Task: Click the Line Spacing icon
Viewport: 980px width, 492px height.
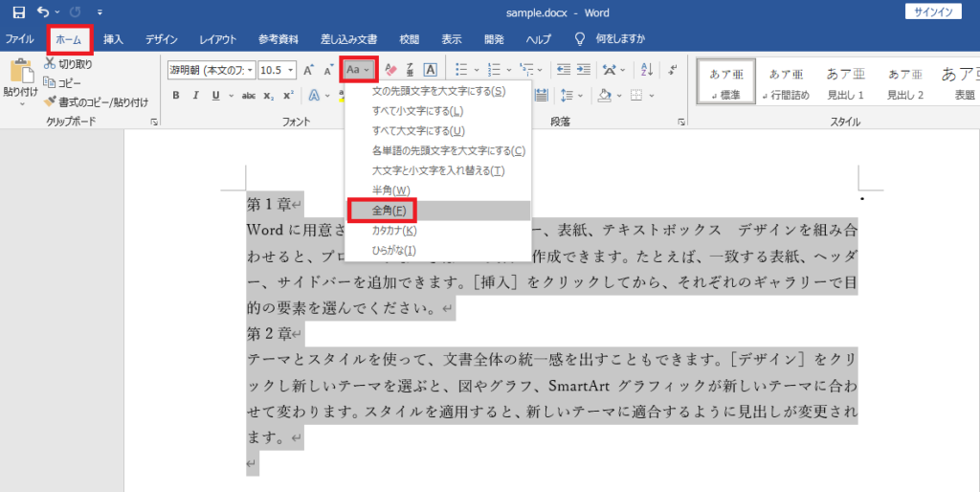Action: (567, 96)
